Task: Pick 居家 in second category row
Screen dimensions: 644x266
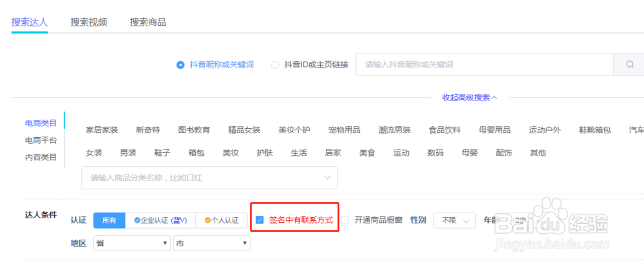Action: (x=333, y=153)
